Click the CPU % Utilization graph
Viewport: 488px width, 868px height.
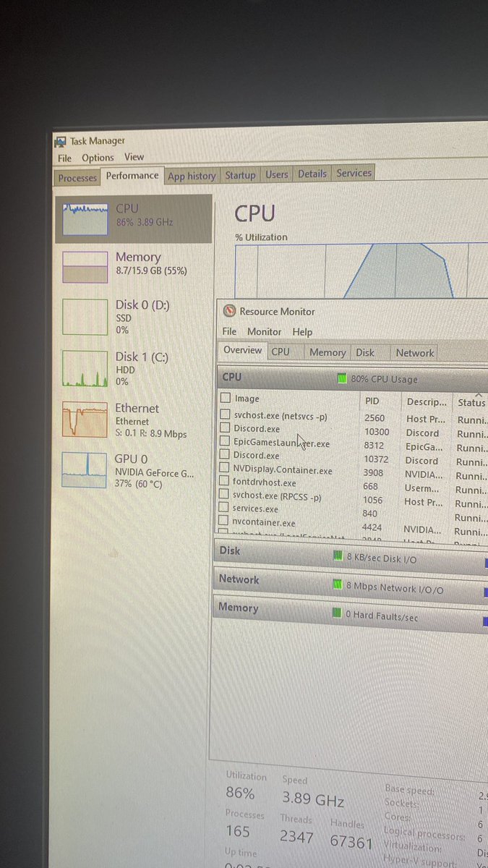click(361, 271)
